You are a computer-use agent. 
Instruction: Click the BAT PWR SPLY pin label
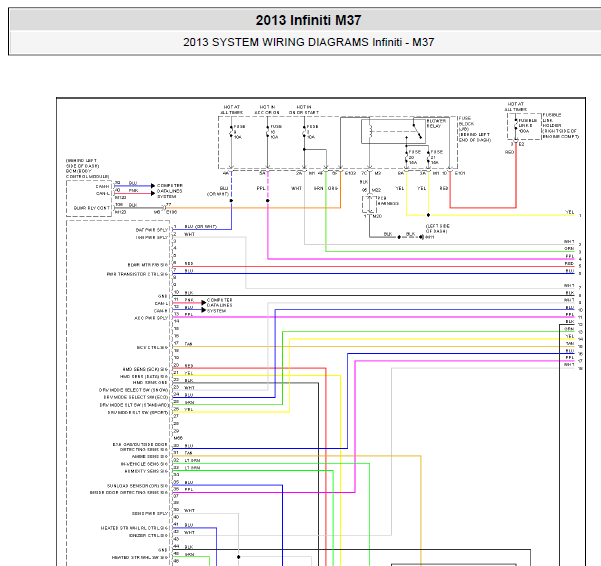click(152, 230)
